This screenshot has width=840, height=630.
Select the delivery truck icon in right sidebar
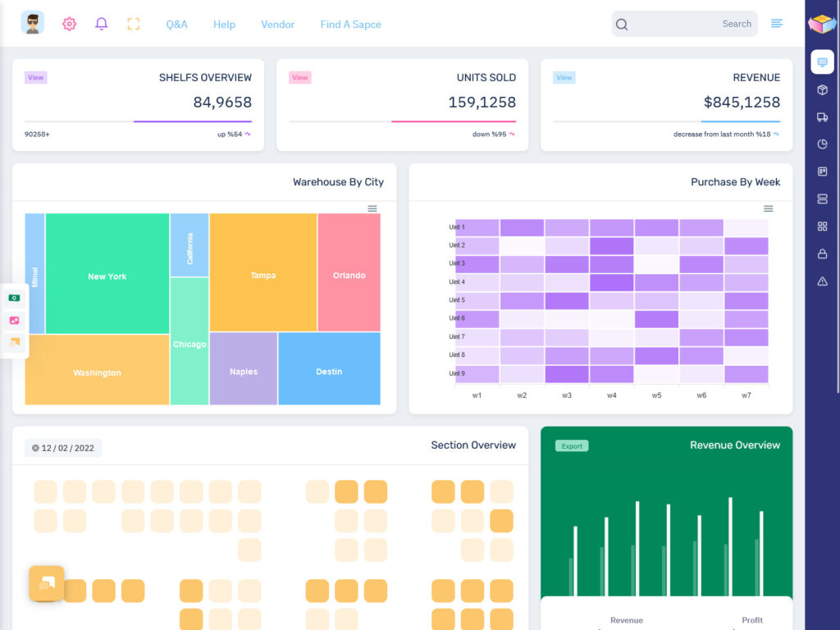point(822,116)
